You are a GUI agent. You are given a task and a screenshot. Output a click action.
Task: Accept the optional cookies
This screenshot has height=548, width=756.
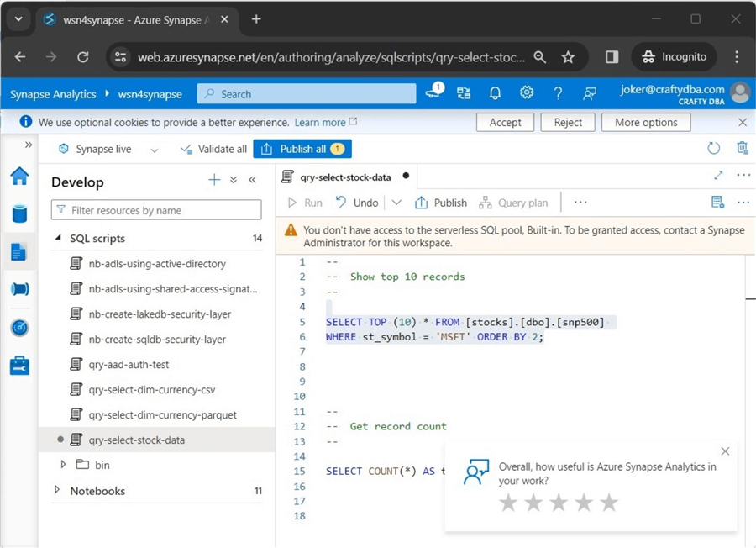505,122
